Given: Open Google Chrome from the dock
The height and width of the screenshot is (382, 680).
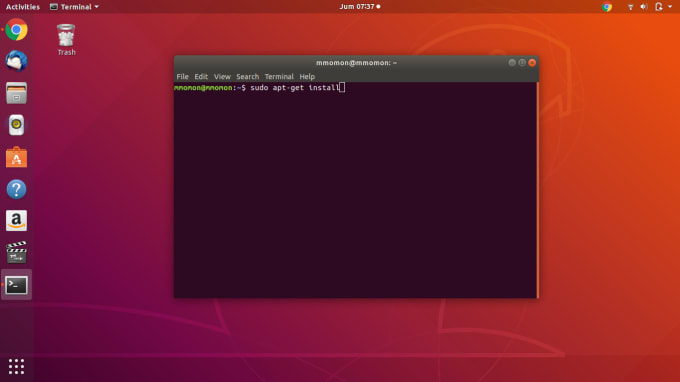Looking at the screenshot, I should tap(16, 29).
